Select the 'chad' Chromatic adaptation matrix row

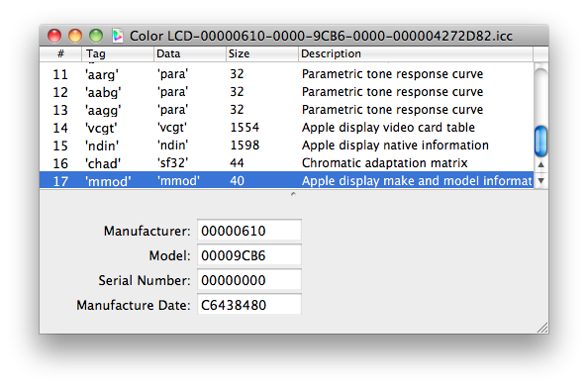286,163
